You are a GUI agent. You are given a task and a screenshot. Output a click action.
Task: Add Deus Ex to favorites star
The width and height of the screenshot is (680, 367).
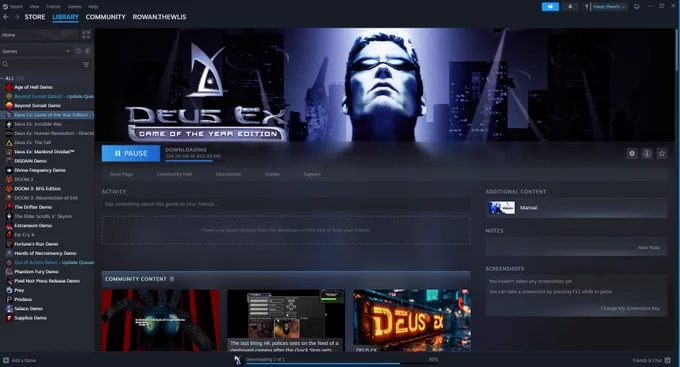pyautogui.click(x=662, y=153)
